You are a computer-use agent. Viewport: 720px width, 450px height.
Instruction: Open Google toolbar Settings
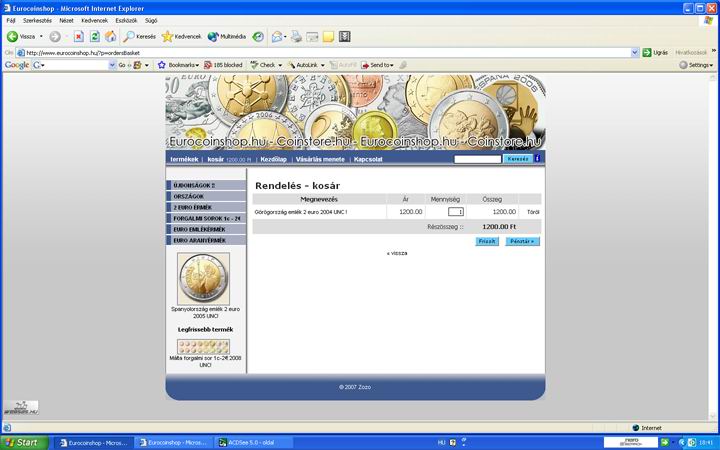coord(696,65)
